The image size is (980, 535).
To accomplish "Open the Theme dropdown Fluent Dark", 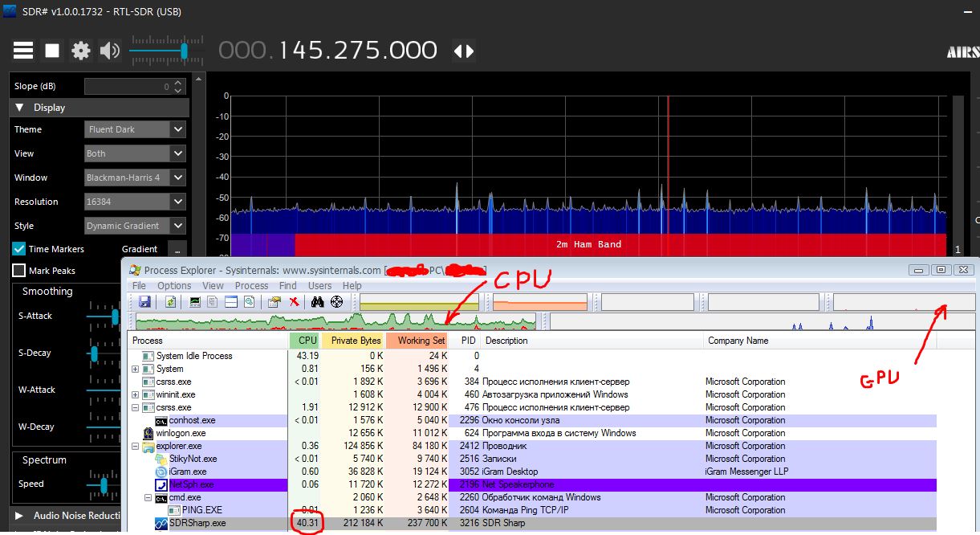I will [136, 129].
